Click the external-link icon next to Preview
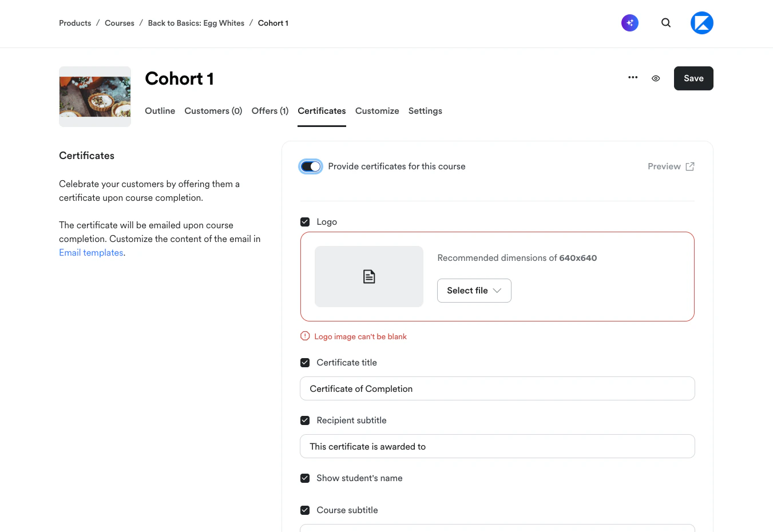 tap(690, 166)
